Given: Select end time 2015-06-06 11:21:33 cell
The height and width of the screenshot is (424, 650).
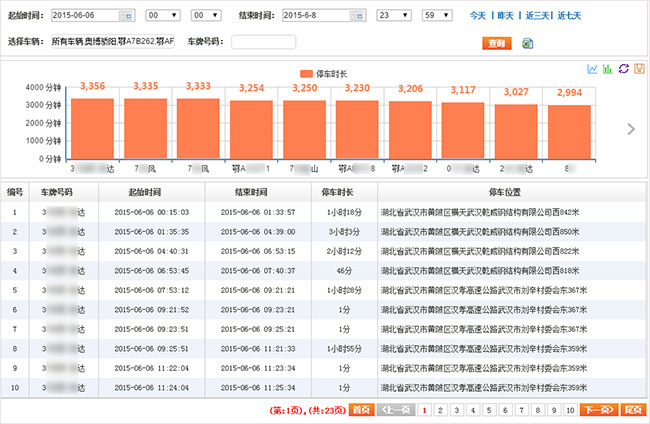Looking at the screenshot, I should pyautogui.click(x=258, y=349).
